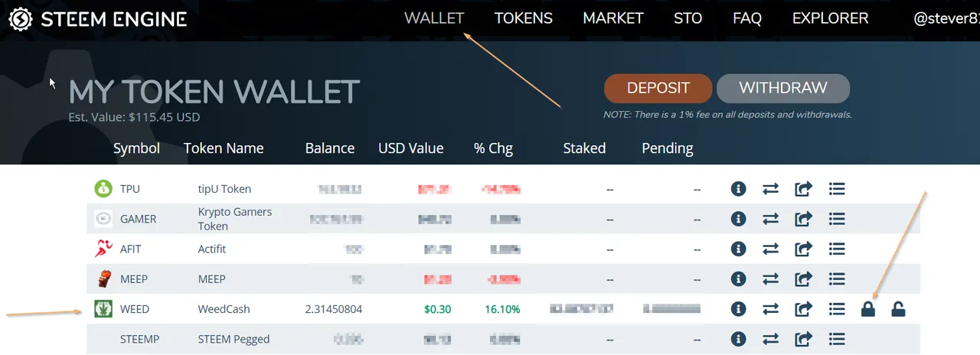The width and height of the screenshot is (980, 355).
Task: Navigate to the STO page
Action: pyautogui.click(x=688, y=18)
